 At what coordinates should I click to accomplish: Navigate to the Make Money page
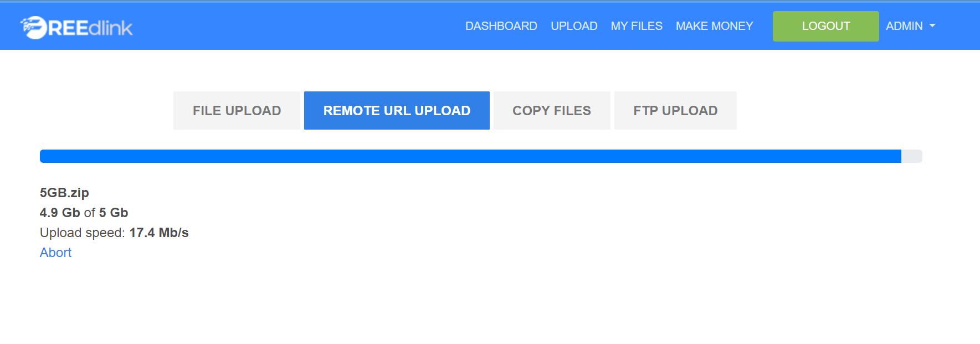714,26
